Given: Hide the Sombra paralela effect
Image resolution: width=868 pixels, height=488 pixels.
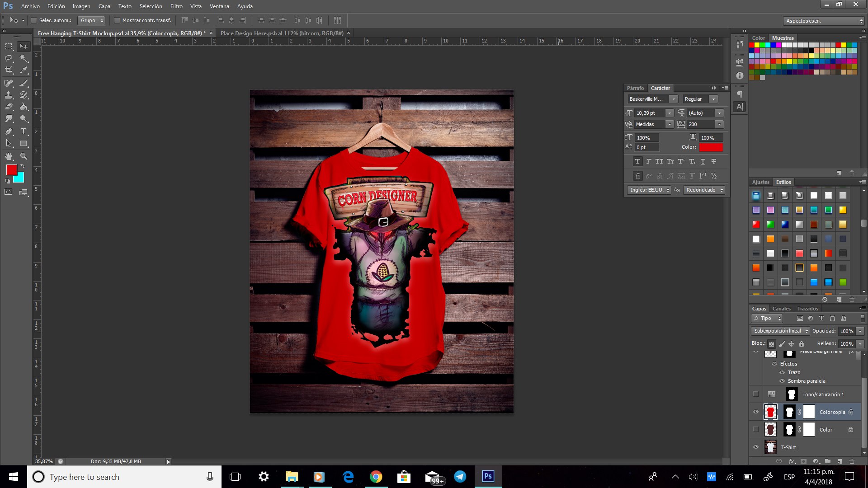Looking at the screenshot, I should tap(782, 381).
